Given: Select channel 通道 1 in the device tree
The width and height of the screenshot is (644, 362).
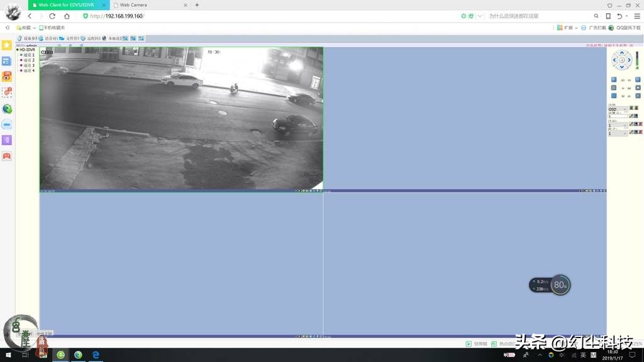Looking at the screenshot, I should coord(28,55).
